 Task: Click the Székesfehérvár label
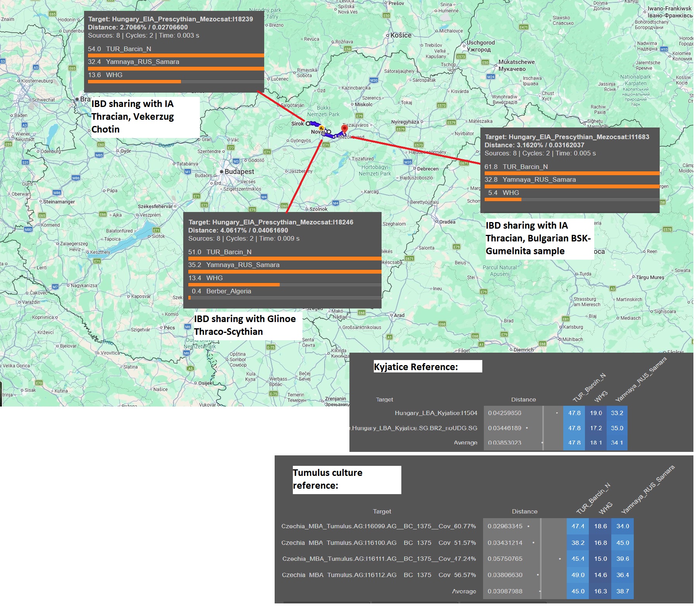click(155, 206)
